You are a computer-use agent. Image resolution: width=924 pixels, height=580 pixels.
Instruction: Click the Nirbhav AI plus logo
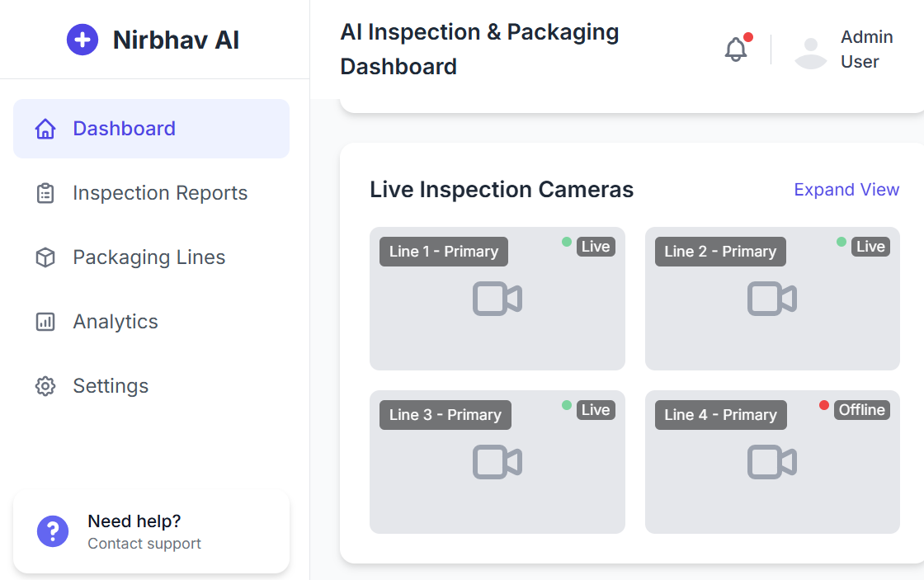tap(82, 40)
